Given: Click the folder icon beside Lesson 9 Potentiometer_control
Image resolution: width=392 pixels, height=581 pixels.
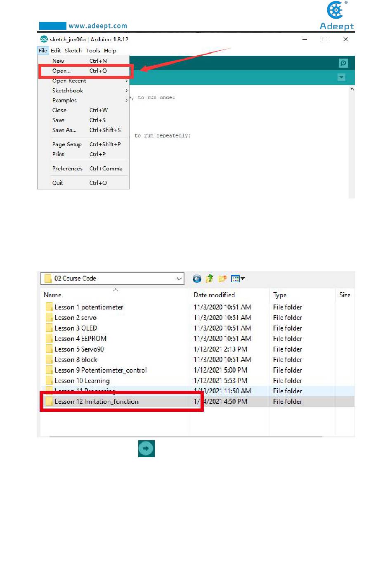Looking at the screenshot, I should (x=49, y=370).
